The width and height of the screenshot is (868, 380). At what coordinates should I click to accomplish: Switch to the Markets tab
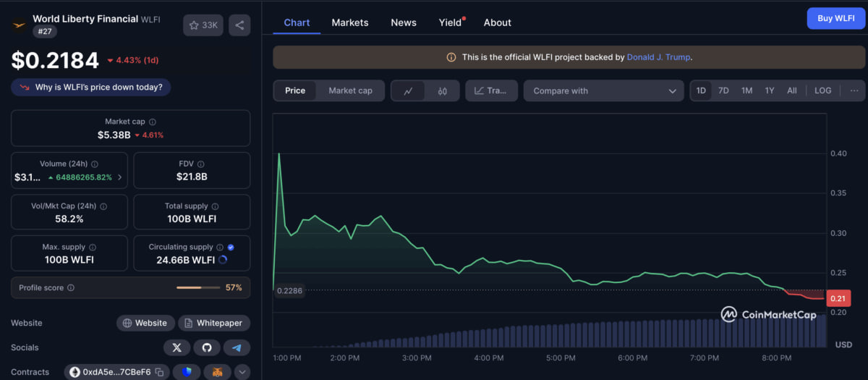pyautogui.click(x=350, y=22)
